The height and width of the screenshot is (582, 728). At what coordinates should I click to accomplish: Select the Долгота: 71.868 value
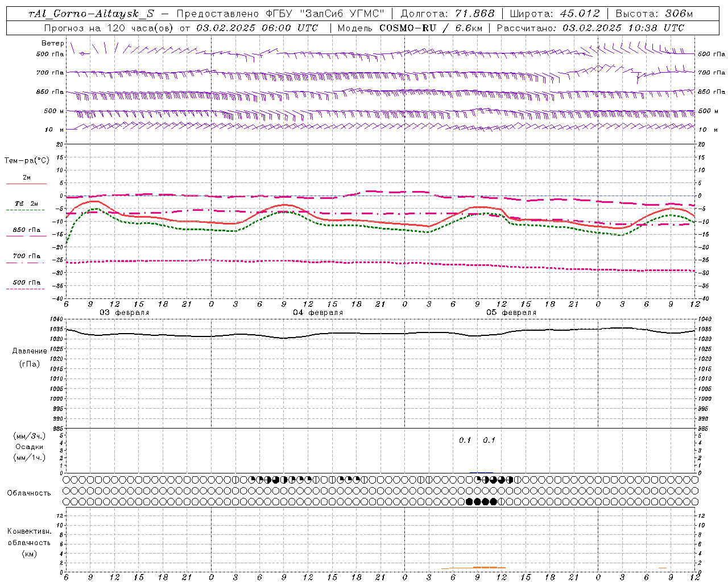[448, 14]
